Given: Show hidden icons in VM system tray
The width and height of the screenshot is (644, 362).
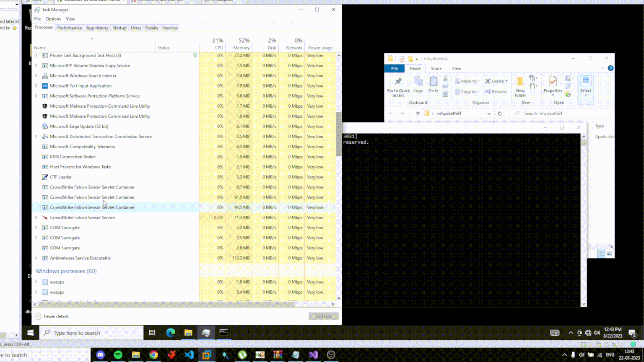Looking at the screenshot, I should [571, 333].
